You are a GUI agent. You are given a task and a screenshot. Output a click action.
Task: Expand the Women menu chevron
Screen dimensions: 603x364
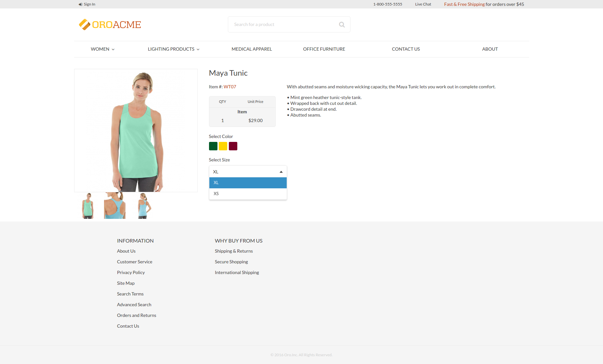click(x=113, y=49)
